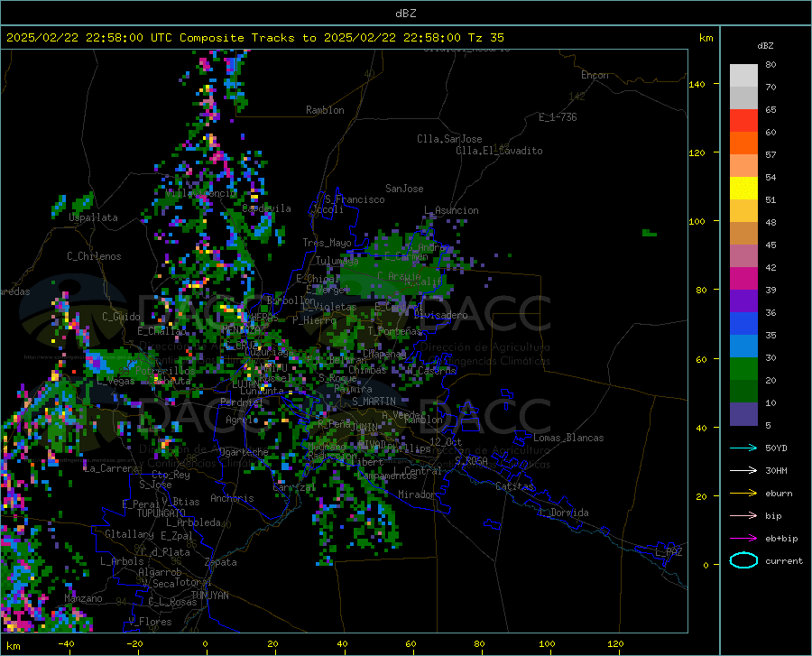This screenshot has width=812, height=656.
Task: Click the Mirador map label
Action: tap(416, 494)
